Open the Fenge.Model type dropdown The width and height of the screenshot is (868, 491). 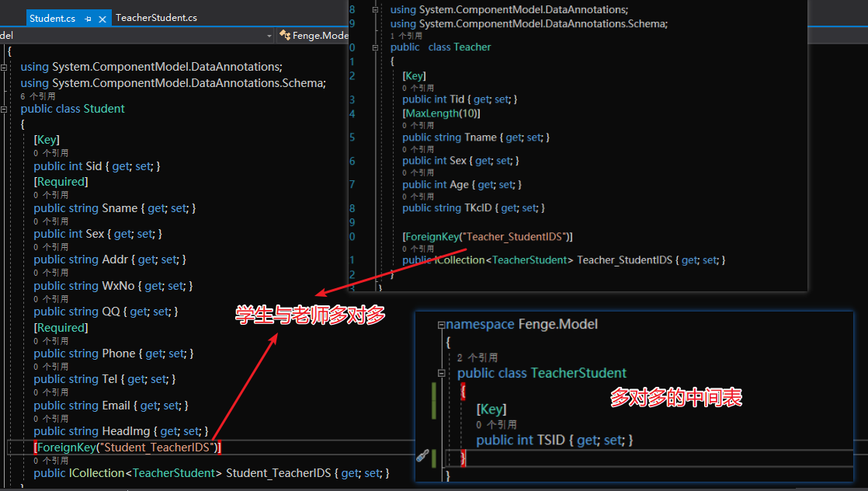[314, 36]
